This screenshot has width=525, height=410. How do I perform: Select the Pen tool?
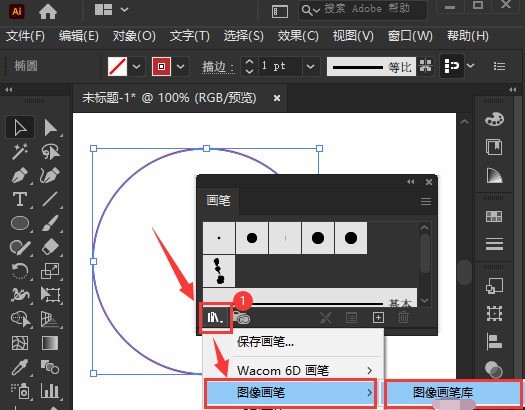coord(20,175)
